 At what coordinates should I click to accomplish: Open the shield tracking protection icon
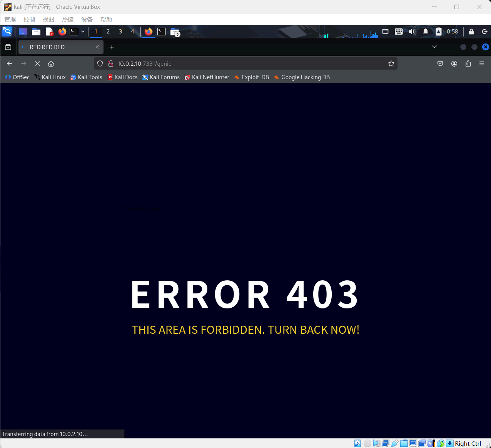pyautogui.click(x=100, y=64)
